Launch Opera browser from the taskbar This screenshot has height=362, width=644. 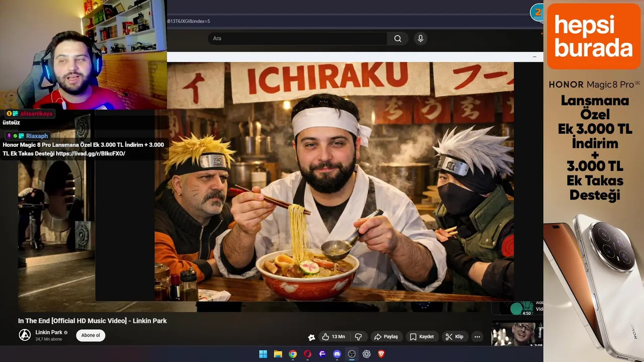click(307, 354)
